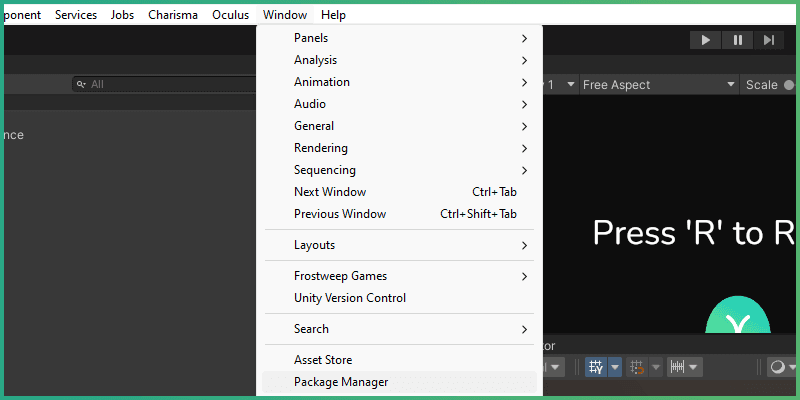This screenshot has width=800, height=400.
Task: Open the grid snapping options arrow
Action: tap(614, 367)
